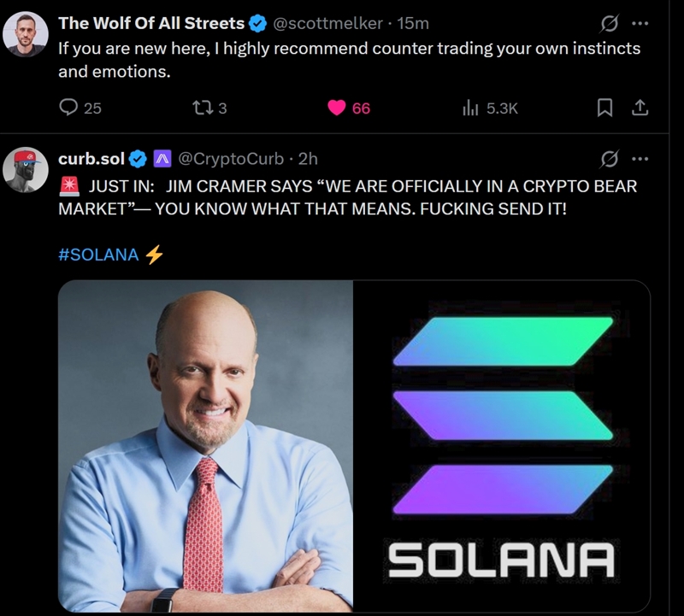The height and width of the screenshot is (616, 684).
Task: Click the #SOLANA hashtag
Action: pos(98,255)
